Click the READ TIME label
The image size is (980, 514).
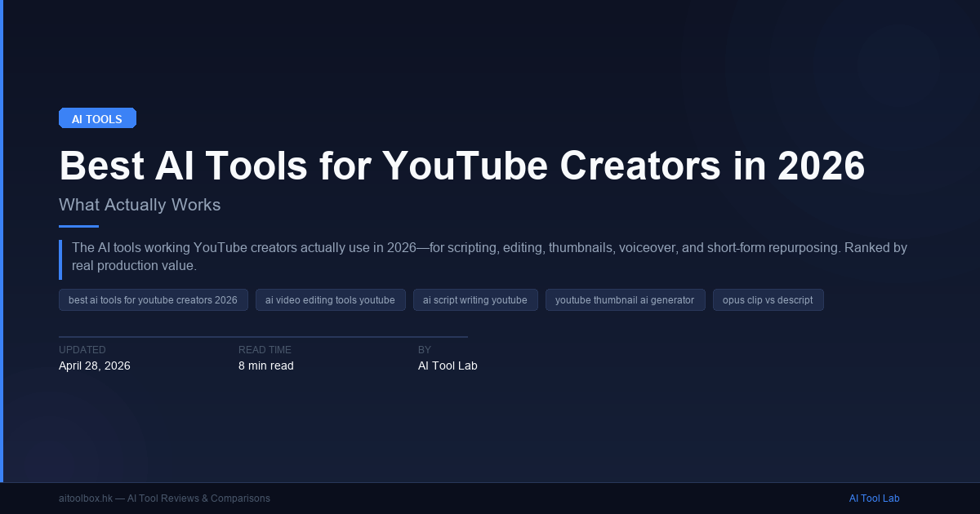point(265,350)
